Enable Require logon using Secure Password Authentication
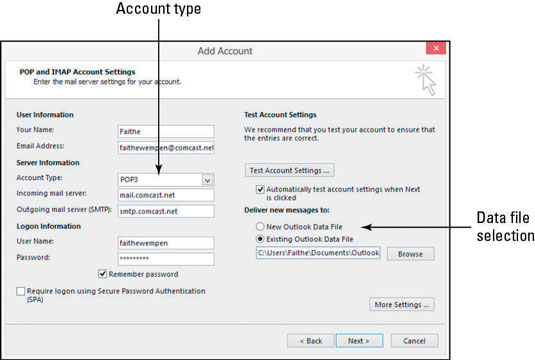The image size is (535, 360). (x=21, y=291)
